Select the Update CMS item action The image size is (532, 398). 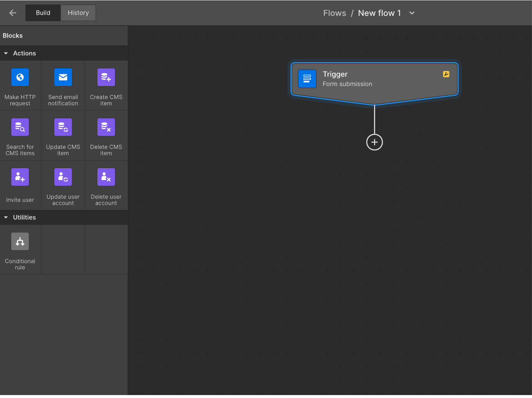[63, 135]
